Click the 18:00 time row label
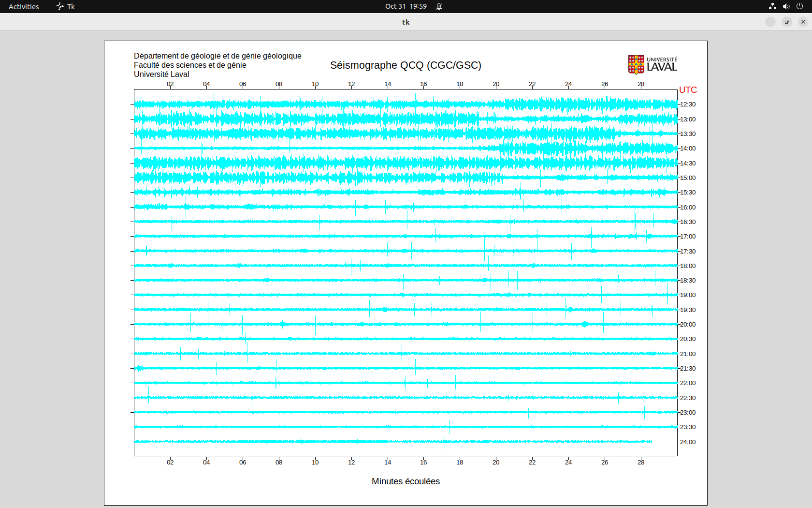 (x=688, y=266)
